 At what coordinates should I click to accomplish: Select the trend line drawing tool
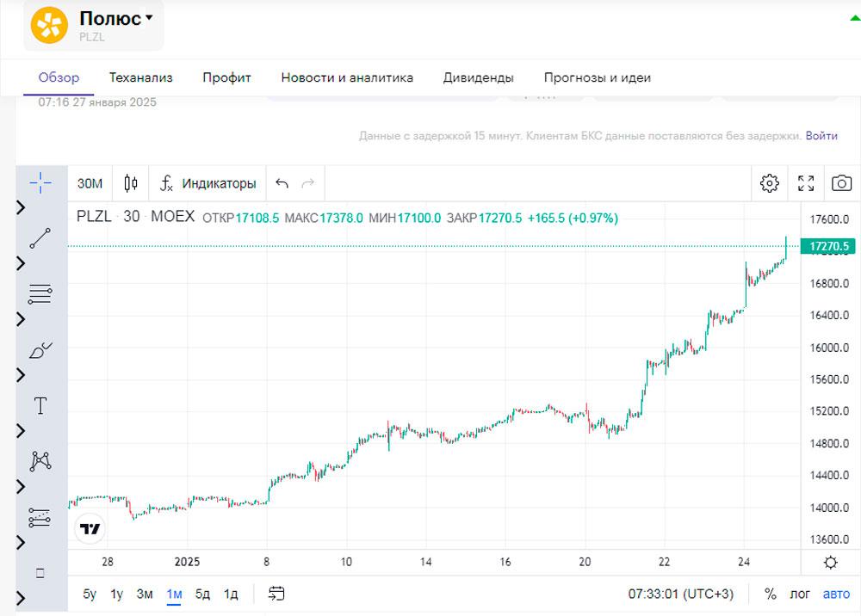[x=40, y=238]
